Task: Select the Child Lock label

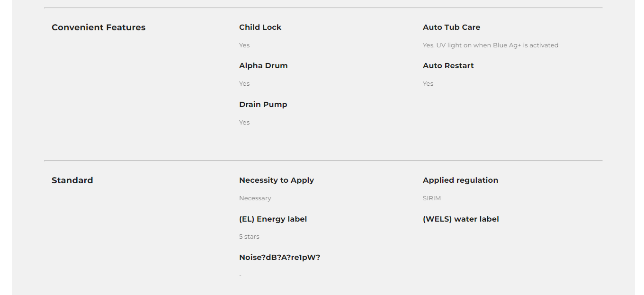Action: pyautogui.click(x=260, y=27)
